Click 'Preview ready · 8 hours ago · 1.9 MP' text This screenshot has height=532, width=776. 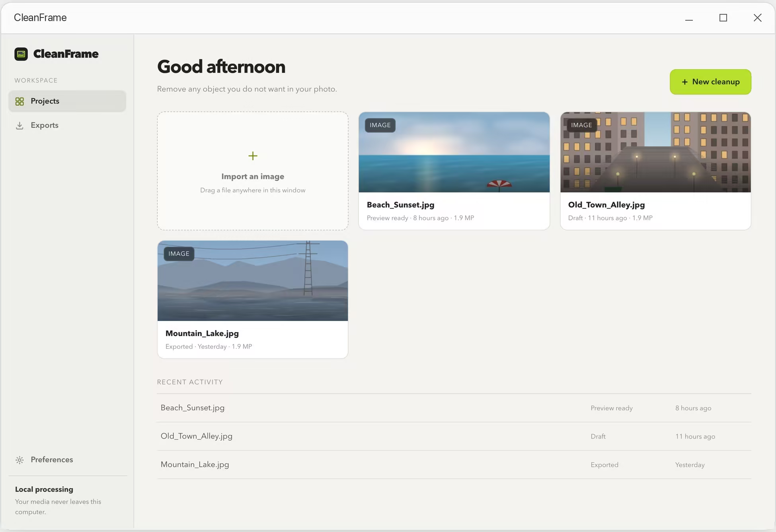(420, 218)
